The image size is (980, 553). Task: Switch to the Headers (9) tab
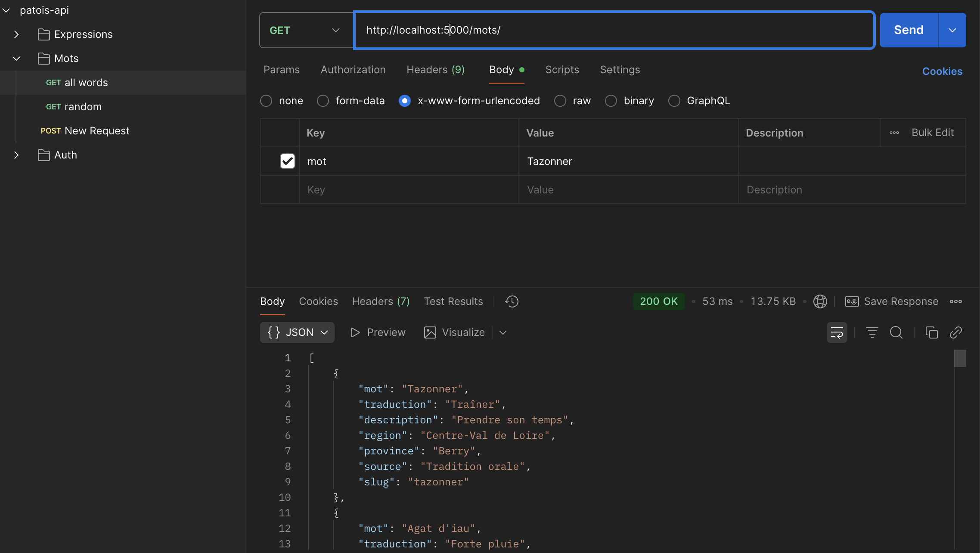[x=435, y=70]
